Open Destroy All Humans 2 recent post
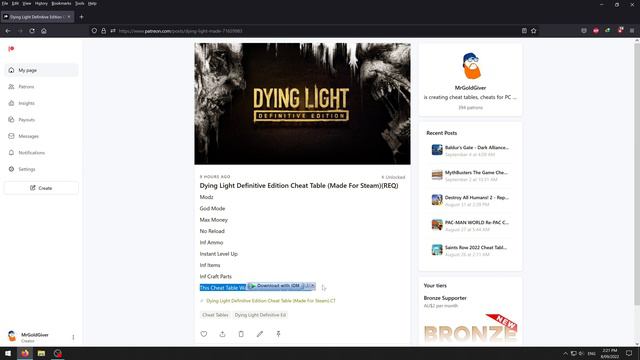This screenshot has height=360, width=640. pos(470,200)
